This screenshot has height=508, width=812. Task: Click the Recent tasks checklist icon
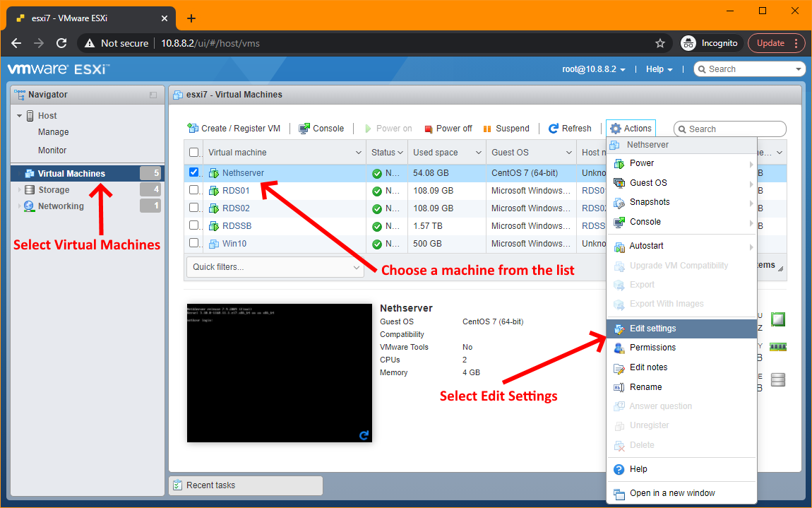(178, 485)
